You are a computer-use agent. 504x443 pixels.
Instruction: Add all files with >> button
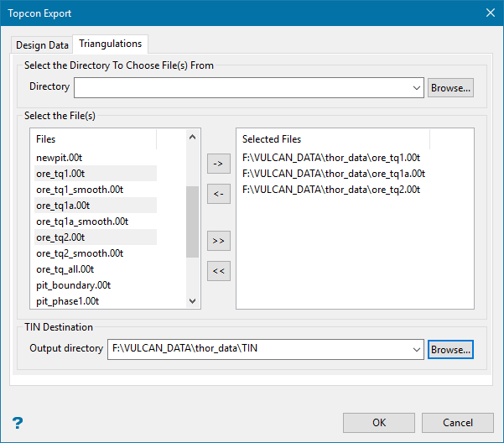(218, 240)
